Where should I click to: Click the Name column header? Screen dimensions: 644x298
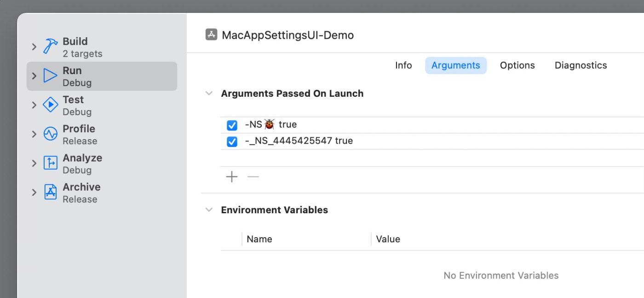tap(259, 239)
